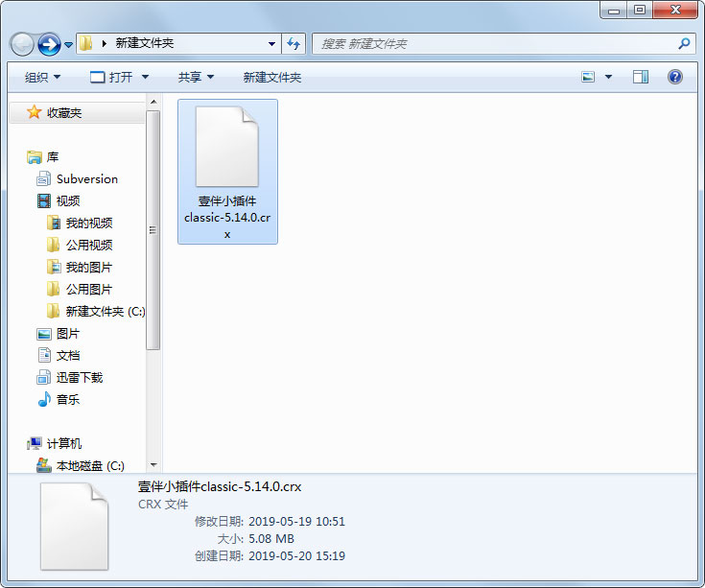Select the 视频 library
The height and width of the screenshot is (588, 705).
[x=68, y=200]
